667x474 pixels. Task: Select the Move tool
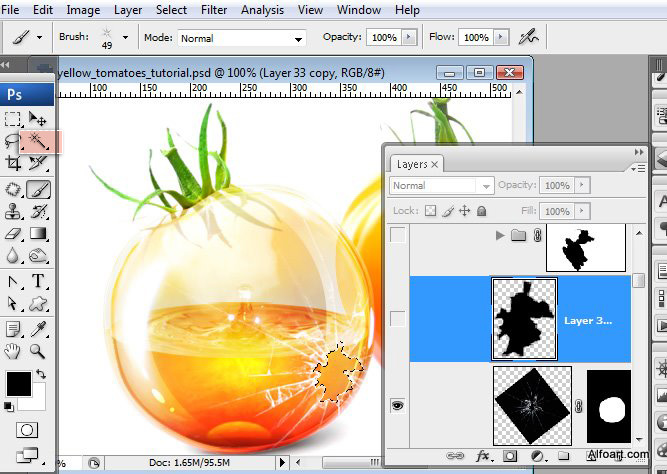[39, 119]
